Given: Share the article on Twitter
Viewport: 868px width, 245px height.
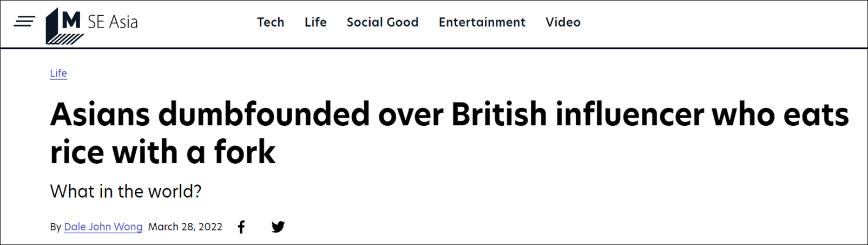Looking at the screenshot, I should 278,227.
